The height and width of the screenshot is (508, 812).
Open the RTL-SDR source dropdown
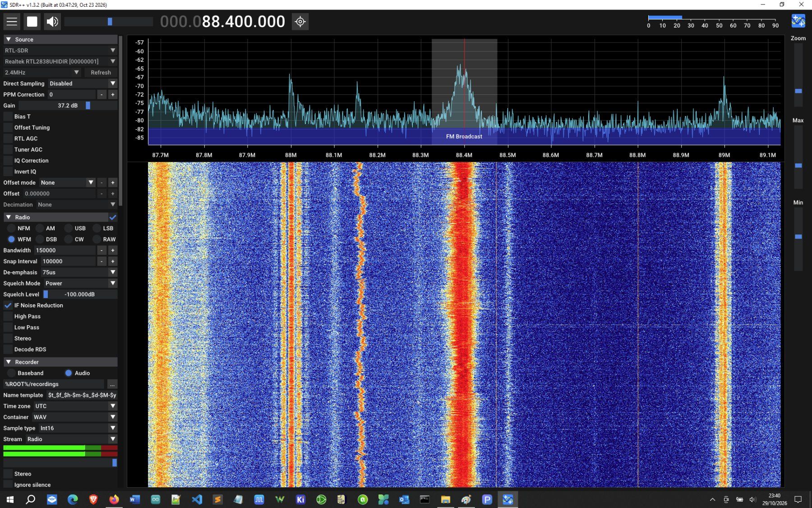(60, 51)
